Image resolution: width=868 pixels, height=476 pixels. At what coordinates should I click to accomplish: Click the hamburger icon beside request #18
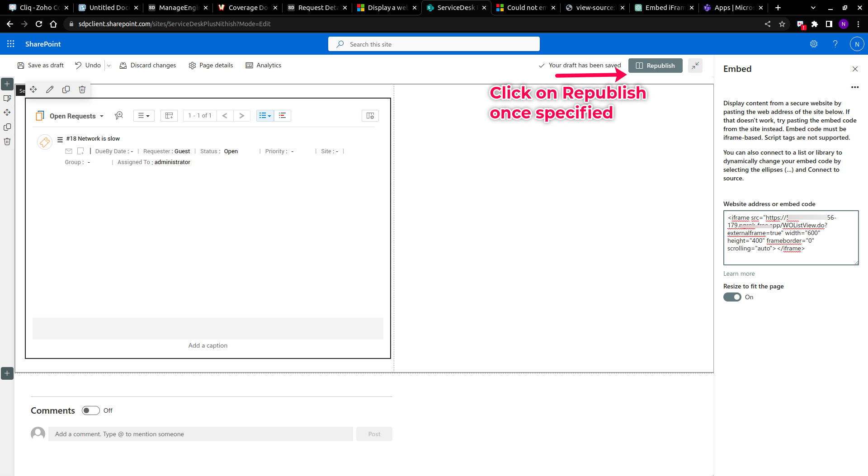pyautogui.click(x=60, y=139)
